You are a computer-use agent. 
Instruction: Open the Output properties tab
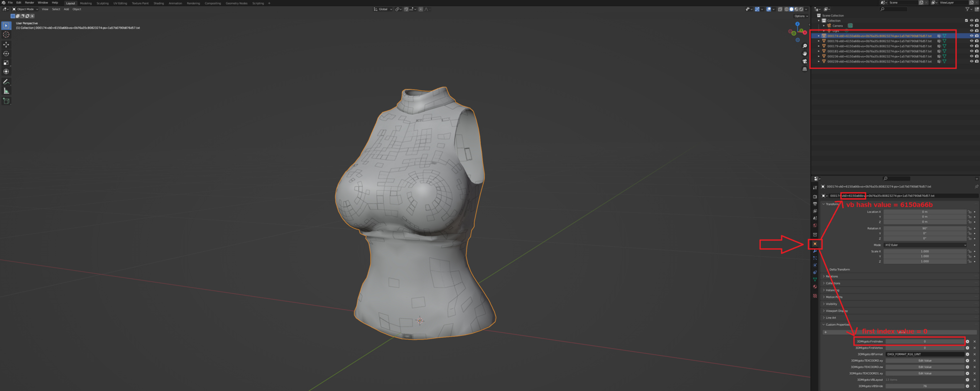pyautogui.click(x=815, y=204)
